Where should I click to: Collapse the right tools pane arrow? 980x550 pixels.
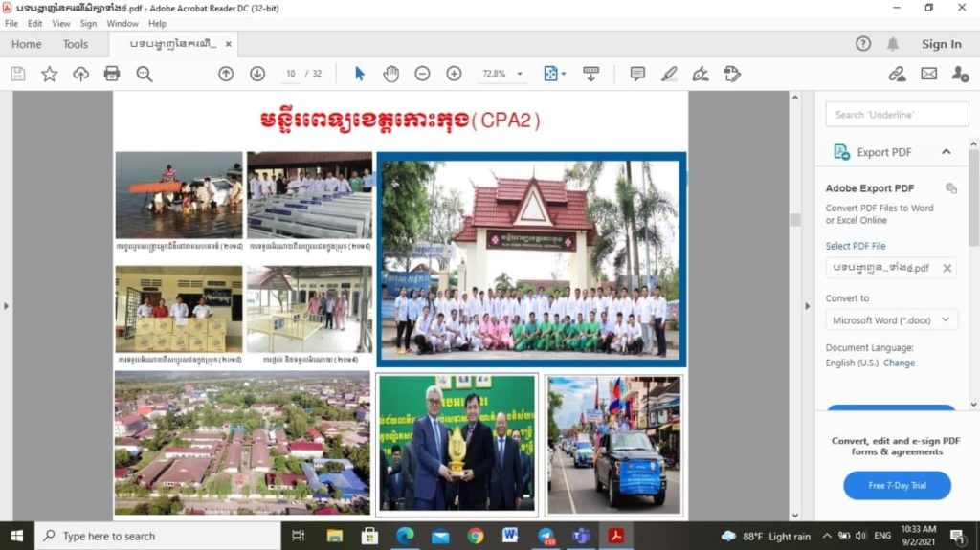click(x=807, y=306)
